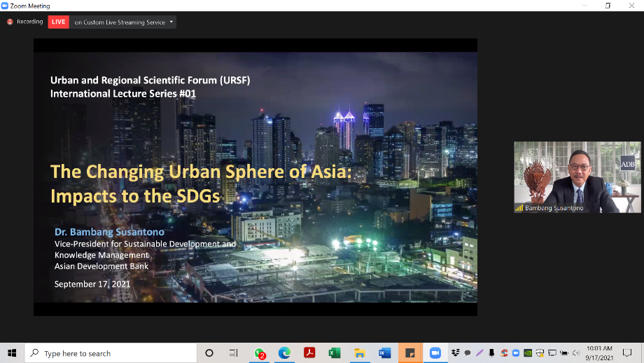Expand the Custom Live Streaming Service dropdown

172,22
